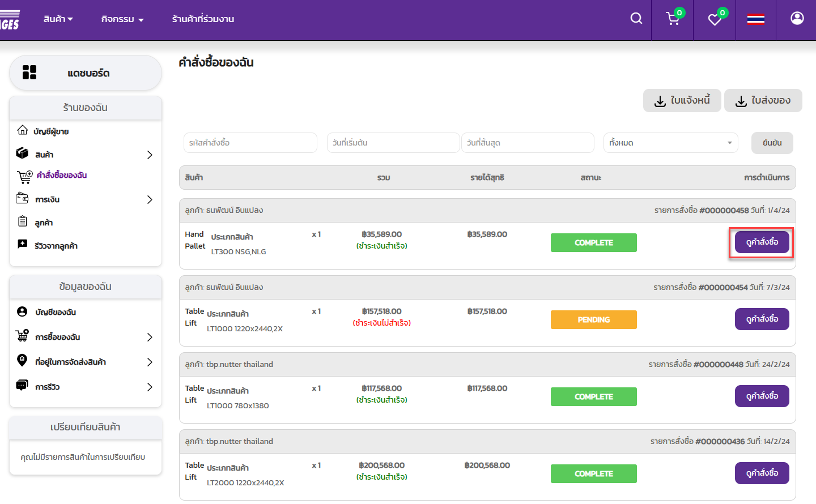The image size is (816, 504).
Task: Click the Thai flag language icon
Action: pos(755,19)
